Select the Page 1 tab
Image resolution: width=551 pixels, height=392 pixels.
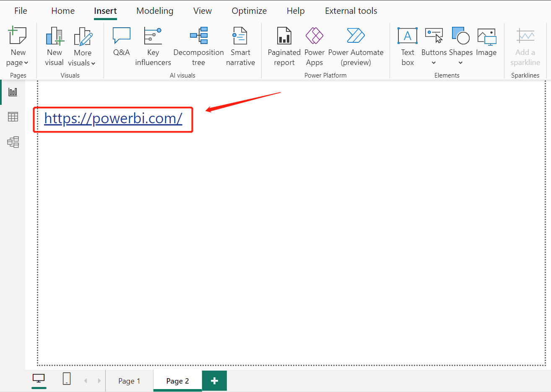click(x=129, y=381)
